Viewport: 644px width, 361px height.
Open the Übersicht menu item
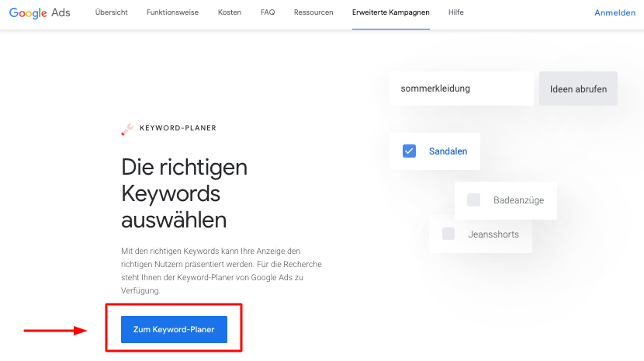coord(111,12)
